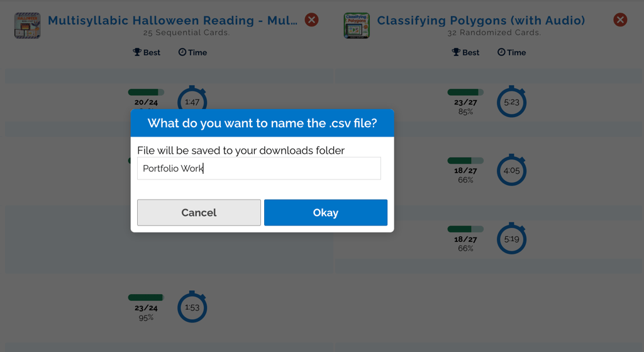The image size is (644, 352).
Task: Click the 23/24 score progress bar
Action: pos(146,297)
